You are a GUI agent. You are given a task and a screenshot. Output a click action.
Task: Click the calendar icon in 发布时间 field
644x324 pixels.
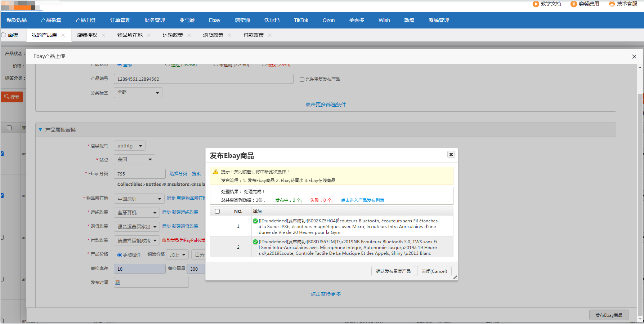click(x=117, y=282)
